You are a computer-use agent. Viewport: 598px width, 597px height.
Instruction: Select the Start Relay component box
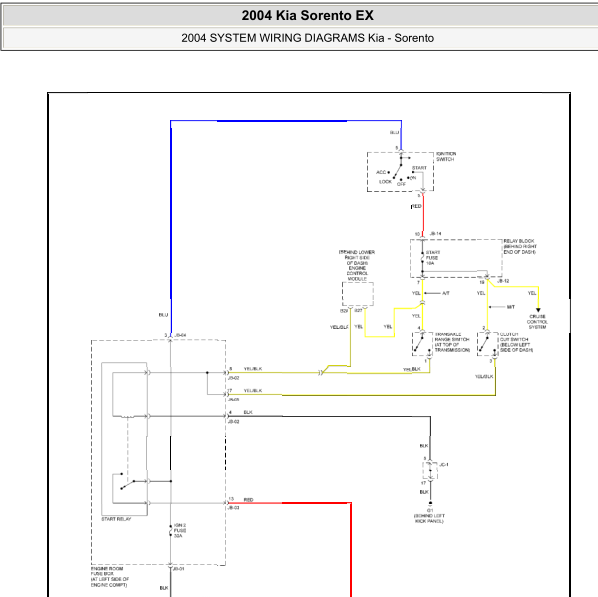(x=124, y=439)
